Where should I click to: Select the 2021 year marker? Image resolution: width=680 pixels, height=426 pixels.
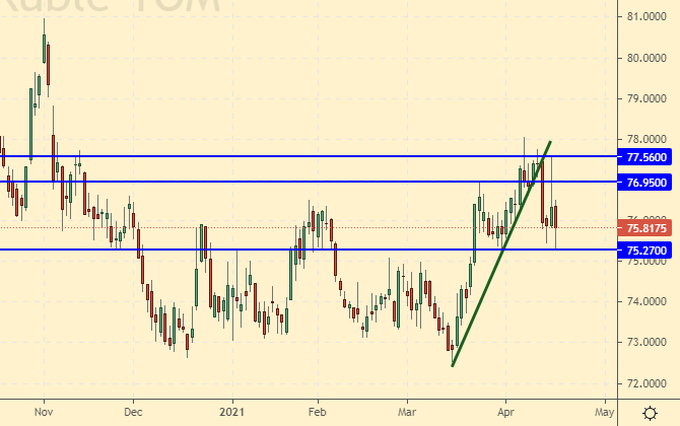tap(231, 410)
